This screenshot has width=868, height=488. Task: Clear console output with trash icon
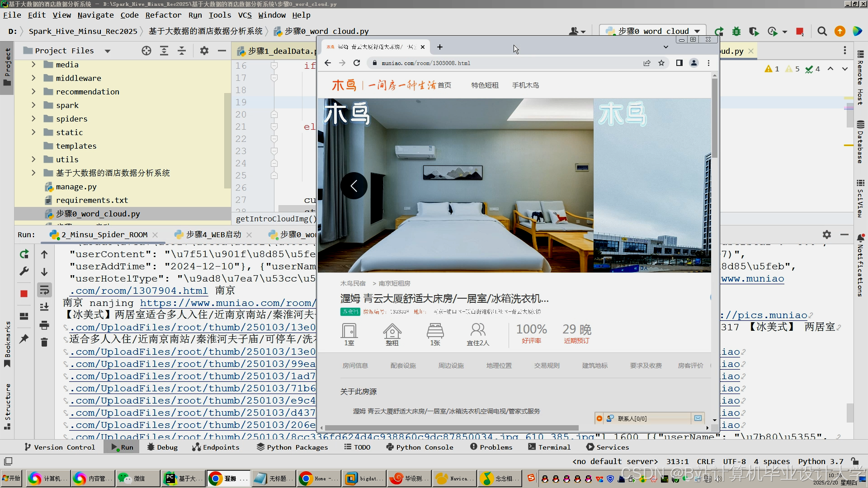pyautogui.click(x=44, y=342)
